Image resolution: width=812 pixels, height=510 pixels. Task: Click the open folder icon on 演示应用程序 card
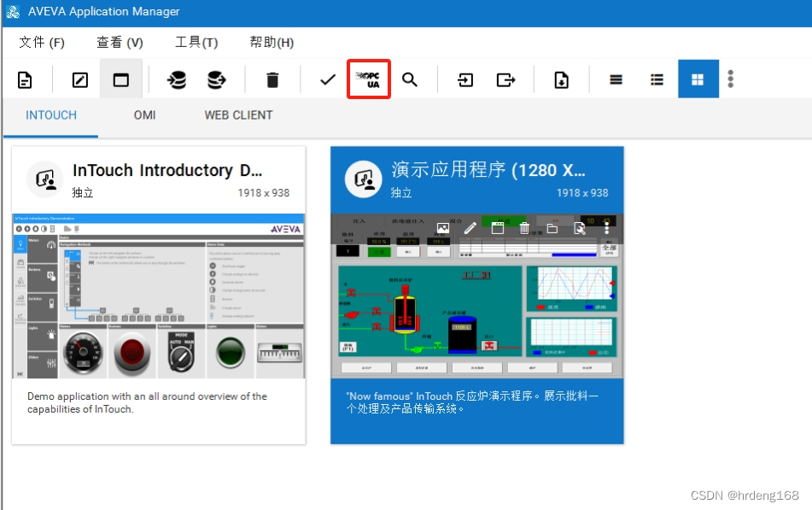[552, 228]
